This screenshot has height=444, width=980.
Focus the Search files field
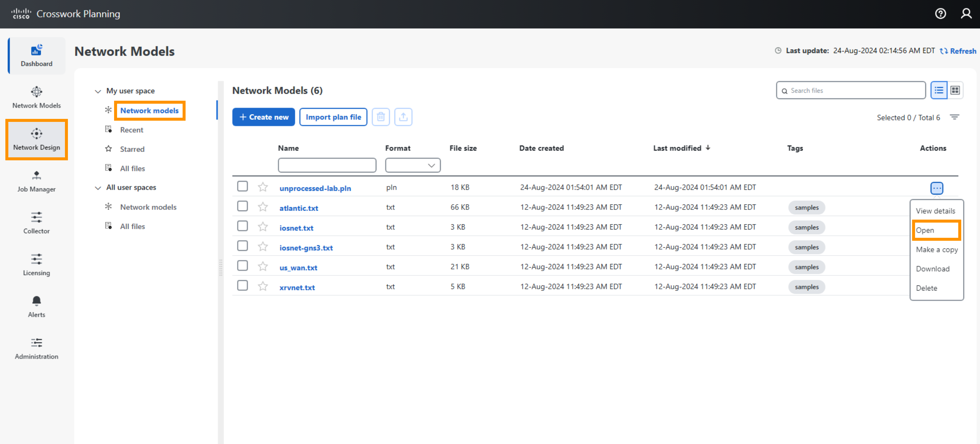coord(851,90)
